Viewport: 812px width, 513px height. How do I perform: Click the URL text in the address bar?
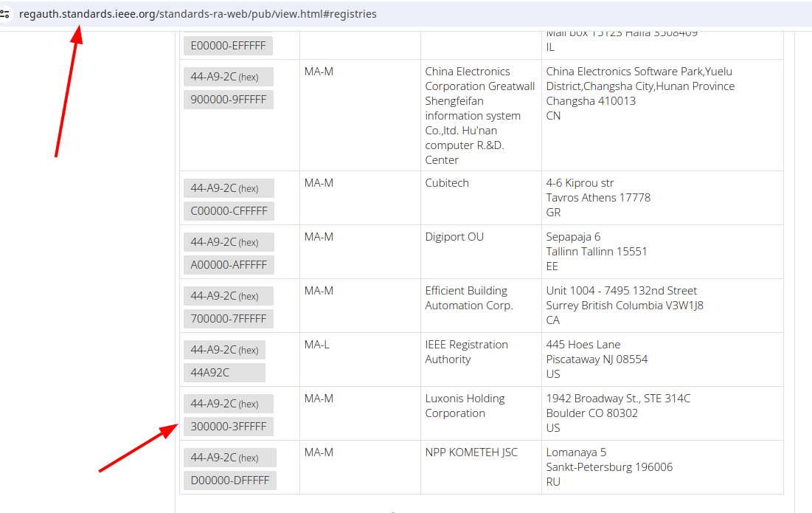(198, 14)
